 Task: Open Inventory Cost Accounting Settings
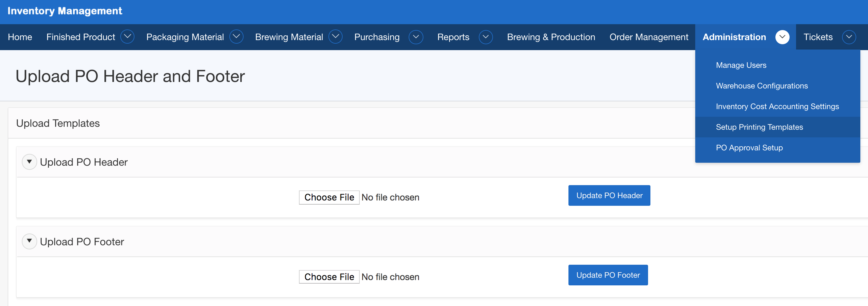[x=777, y=106]
